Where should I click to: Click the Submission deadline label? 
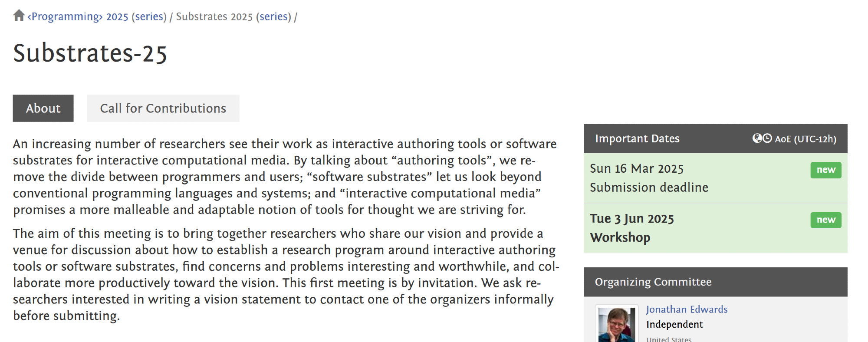[x=649, y=187]
